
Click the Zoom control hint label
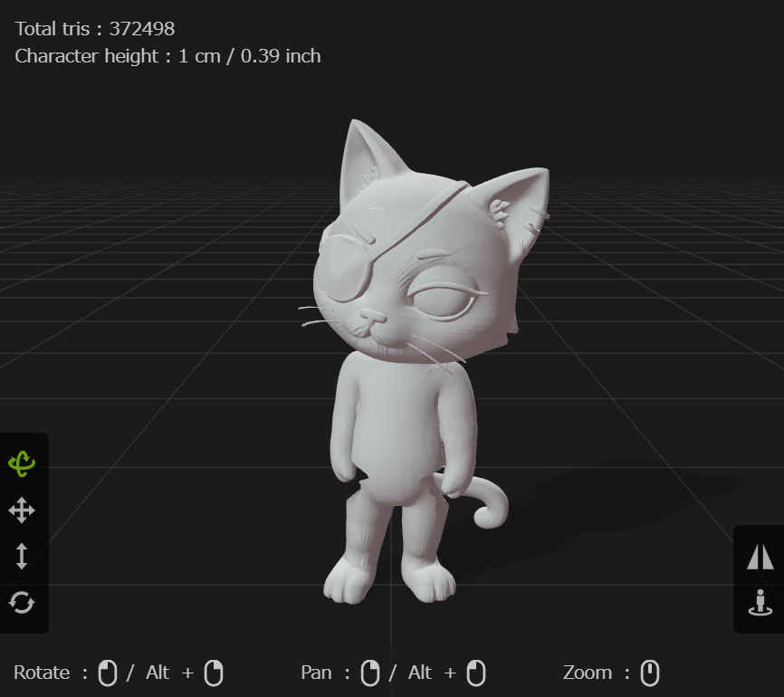tap(588, 673)
